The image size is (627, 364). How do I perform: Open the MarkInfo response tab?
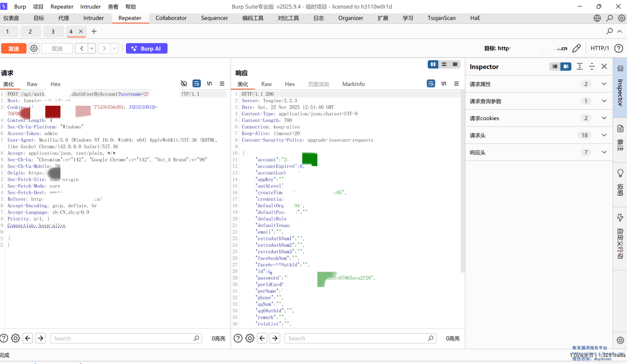pos(354,84)
